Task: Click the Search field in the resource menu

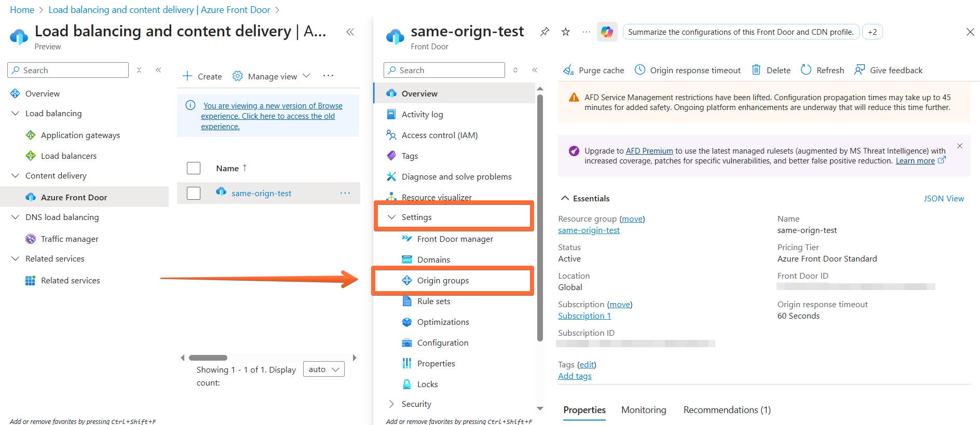Action: coord(444,70)
